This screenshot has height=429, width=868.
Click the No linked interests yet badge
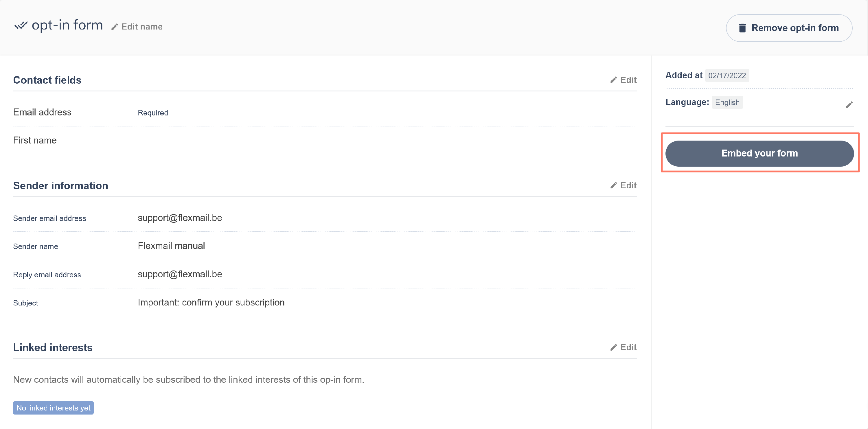[53, 408]
